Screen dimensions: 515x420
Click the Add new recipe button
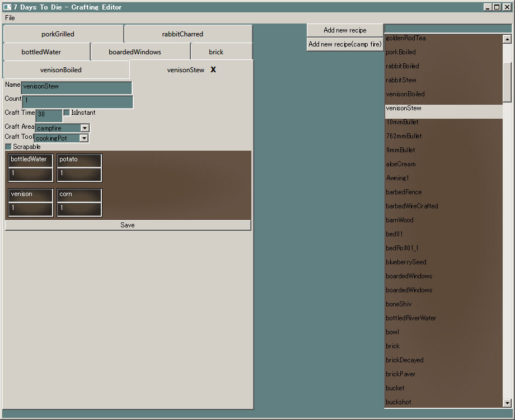[x=345, y=30]
